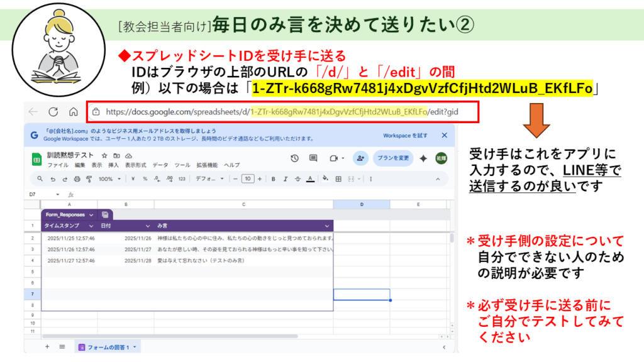This screenshot has width=644, height=362.
Task: Toggle italic formatting
Action: (x=285, y=179)
